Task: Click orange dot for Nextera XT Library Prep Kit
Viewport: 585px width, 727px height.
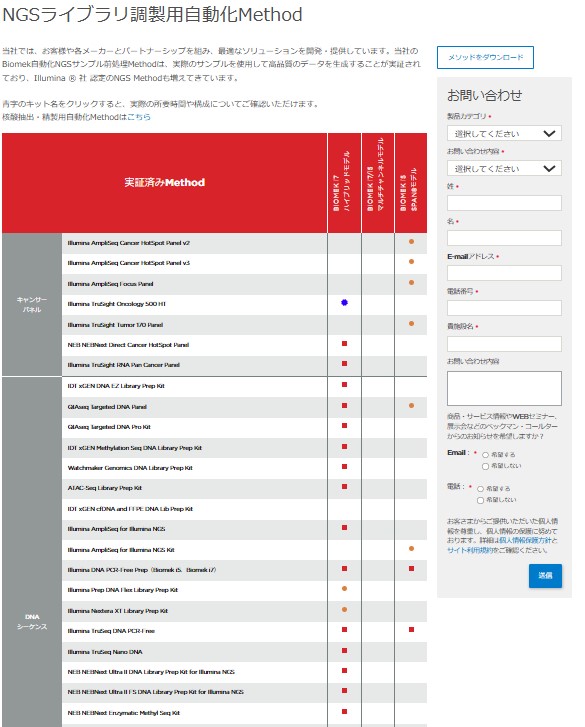Action: click(x=344, y=610)
